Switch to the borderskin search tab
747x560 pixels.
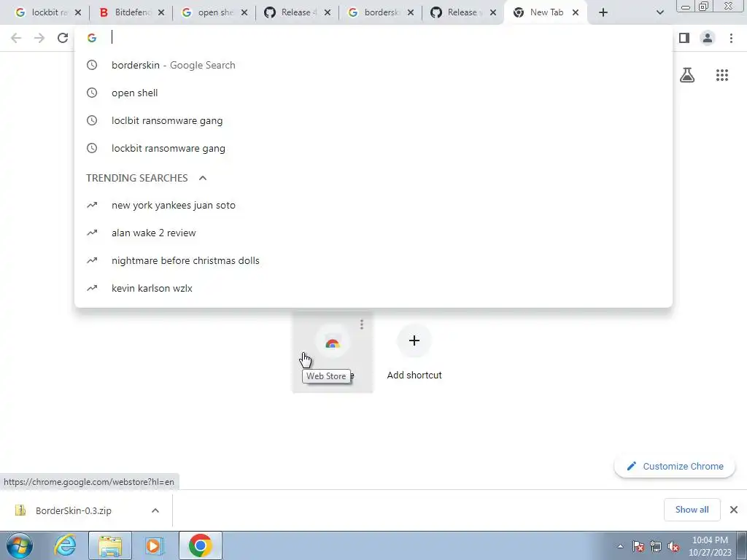(x=374, y=12)
